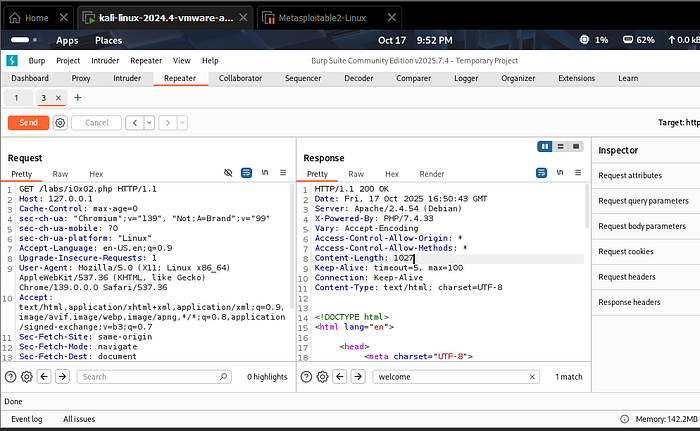
Task: Open the Collaborator tab
Action: tap(240, 78)
